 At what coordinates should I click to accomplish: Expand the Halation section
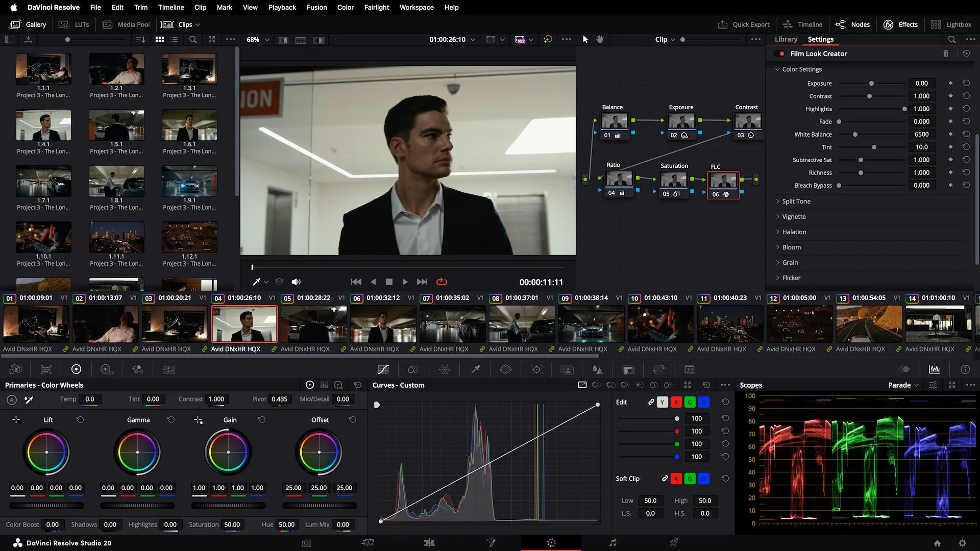[x=794, y=232]
